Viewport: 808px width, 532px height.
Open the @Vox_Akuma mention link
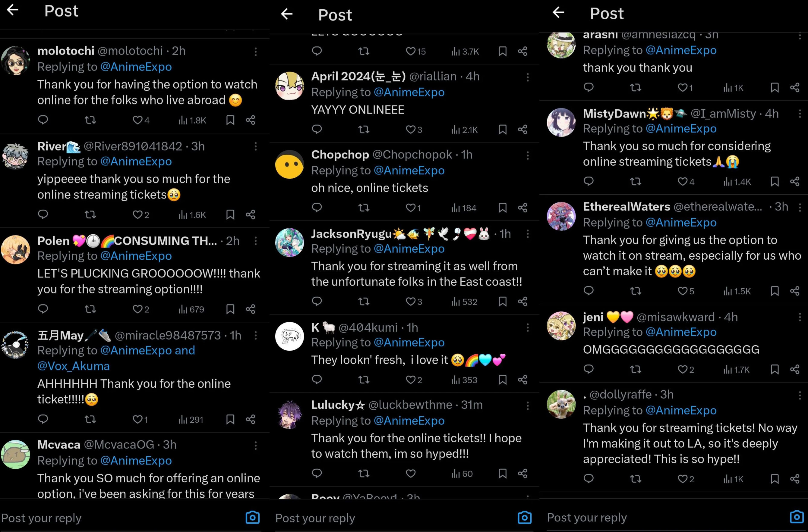74,366
